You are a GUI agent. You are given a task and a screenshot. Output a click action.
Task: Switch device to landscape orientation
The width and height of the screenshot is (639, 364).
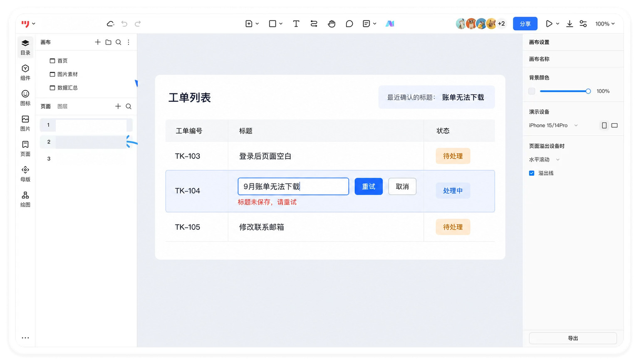click(614, 125)
